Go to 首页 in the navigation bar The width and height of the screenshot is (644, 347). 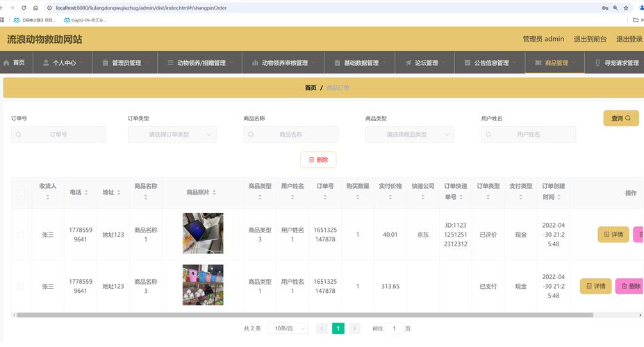click(16, 62)
